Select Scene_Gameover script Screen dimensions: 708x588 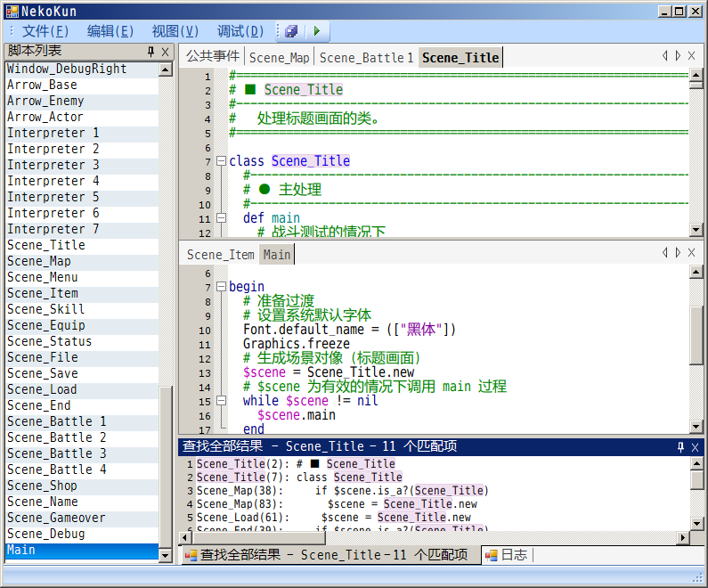82,518
